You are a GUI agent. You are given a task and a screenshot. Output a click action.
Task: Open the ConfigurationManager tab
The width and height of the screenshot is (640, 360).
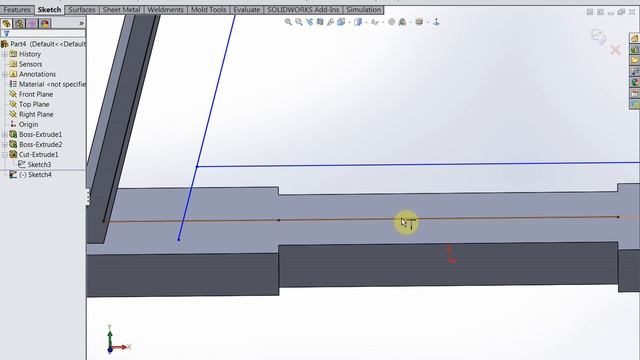32,23
